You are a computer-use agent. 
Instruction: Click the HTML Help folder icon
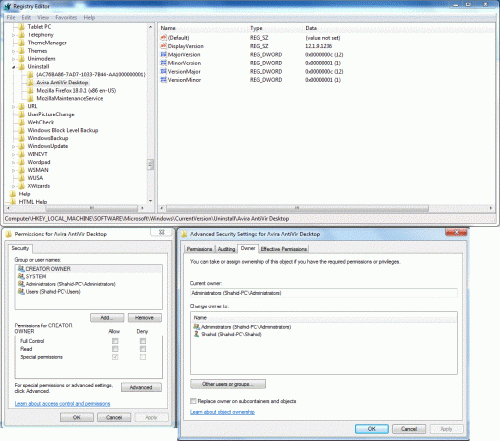pos(13,202)
